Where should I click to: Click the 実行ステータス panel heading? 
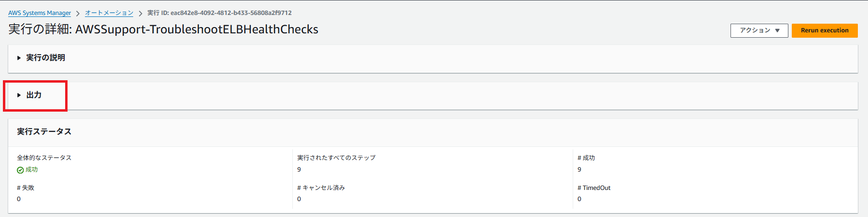(x=44, y=131)
